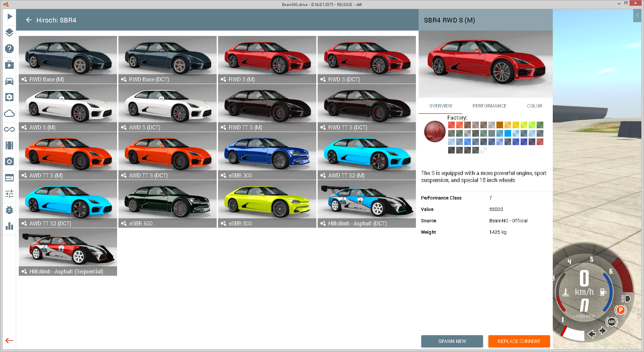This screenshot has height=352, width=644.
Task: Click the Spawn New button
Action: point(452,341)
